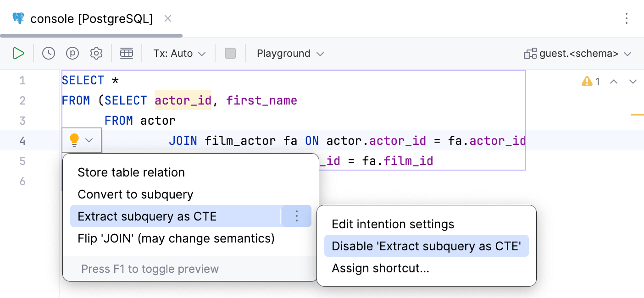Viewport: 644px width, 298px height.
Task: Open the console settings gear icon
Action: click(96, 54)
